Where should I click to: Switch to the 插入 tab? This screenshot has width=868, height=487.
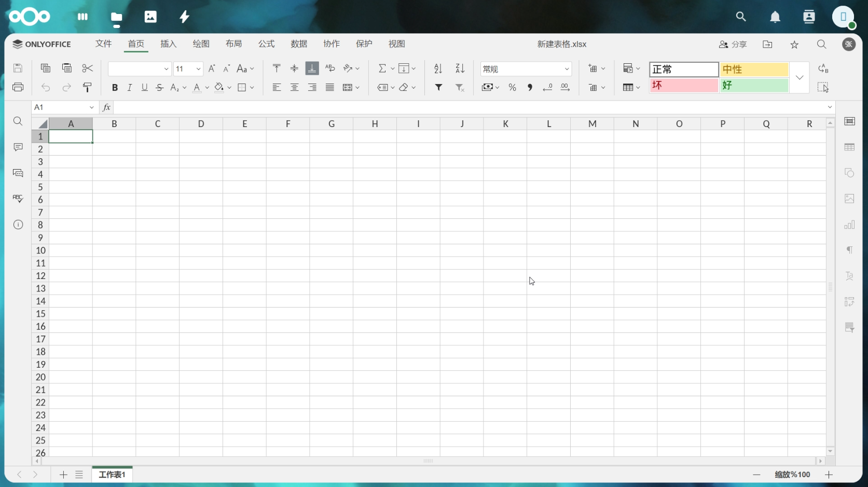169,44
